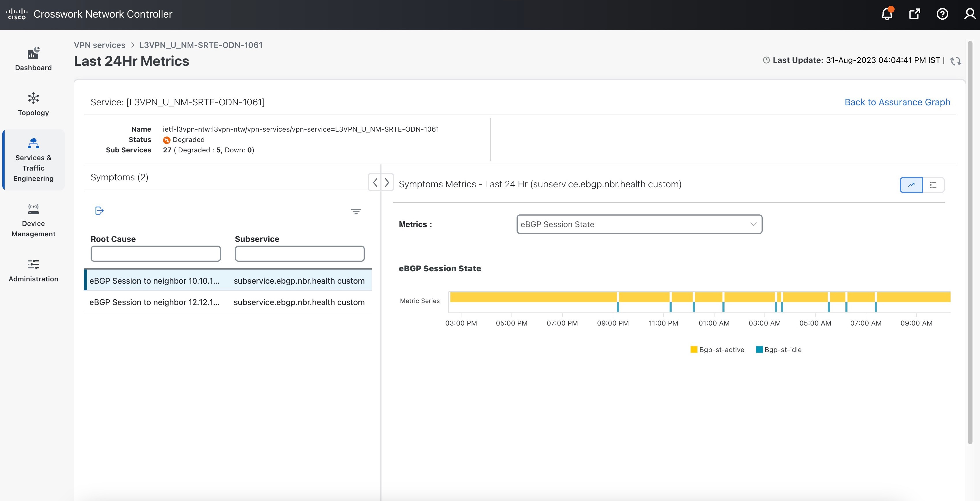Open Dashboard from the sidebar
Viewport: 980px width, 501px height.
point(33,59)
